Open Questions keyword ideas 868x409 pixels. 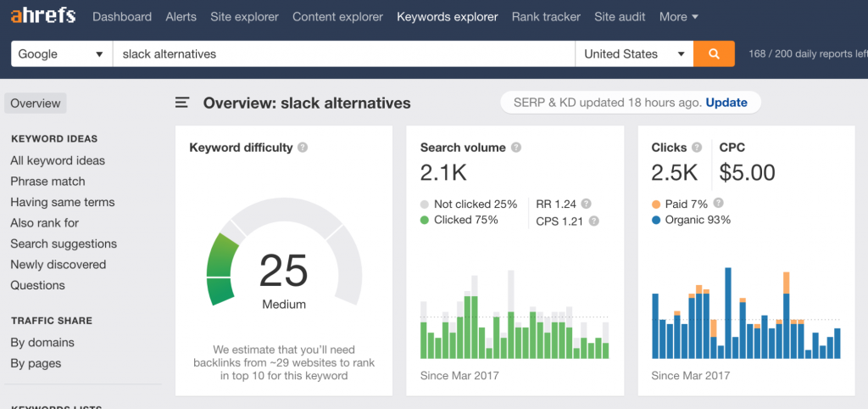pos(37,285)
